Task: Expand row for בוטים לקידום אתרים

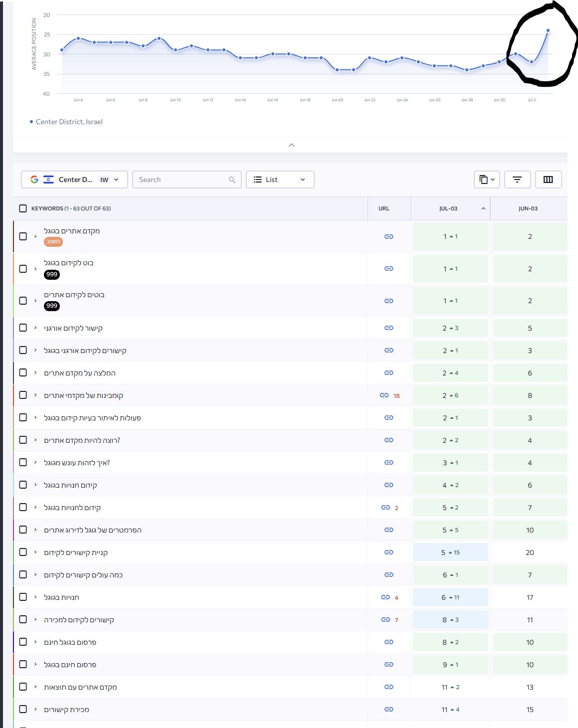Action: pyautogui.click(x=35, y=301)
